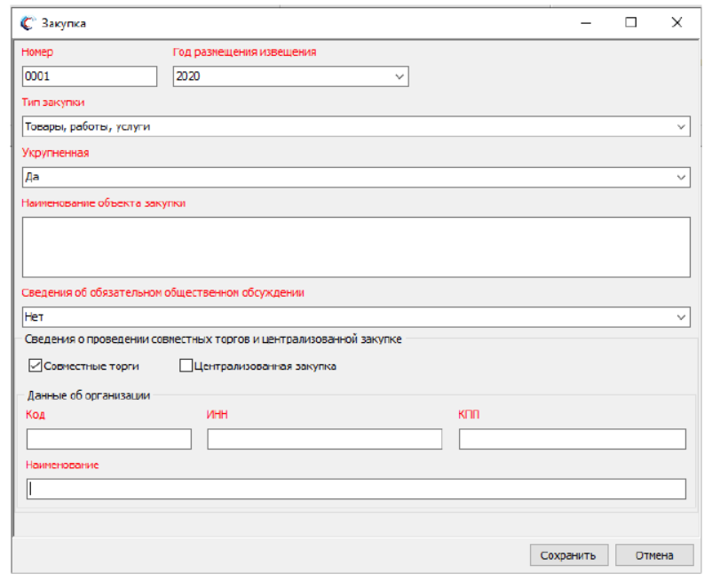Expand the Тип закупки dropdown list
Screen dimensions: 728x582
pyautogui.click(x=681, y=127)
